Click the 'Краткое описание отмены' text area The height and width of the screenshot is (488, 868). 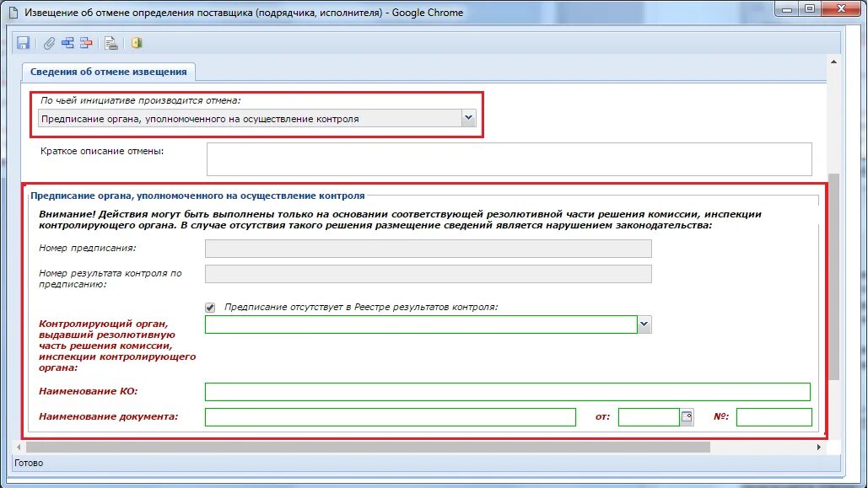pyautogui.click(x=509, y=159)
